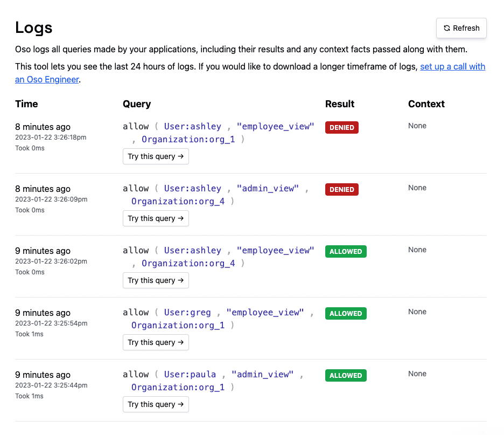Try the ashley employee_view org_1 query
This screenshot has height=435, width=504.
click(x=156, y=156)
